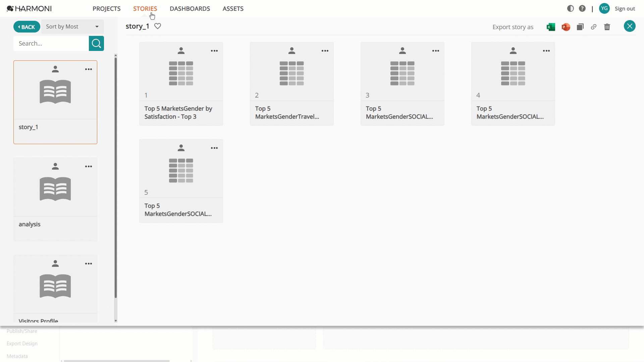Open three-dot menu on slide 4
This screenshot has height=362, width=644.
pos(546,51)
